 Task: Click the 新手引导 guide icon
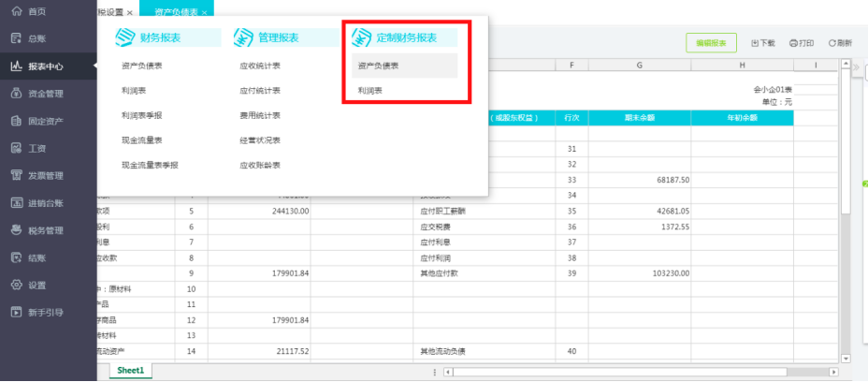click(x=17, y=312)
